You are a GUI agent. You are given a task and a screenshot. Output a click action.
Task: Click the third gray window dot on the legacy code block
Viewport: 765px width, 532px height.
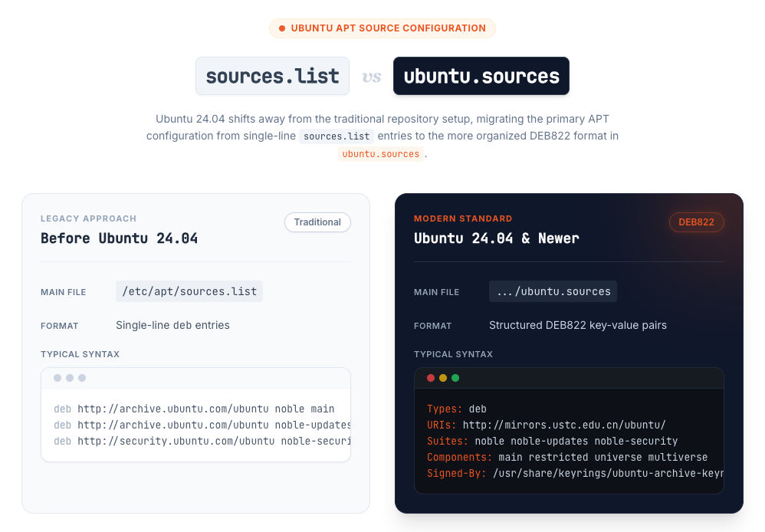pos(83,377)
